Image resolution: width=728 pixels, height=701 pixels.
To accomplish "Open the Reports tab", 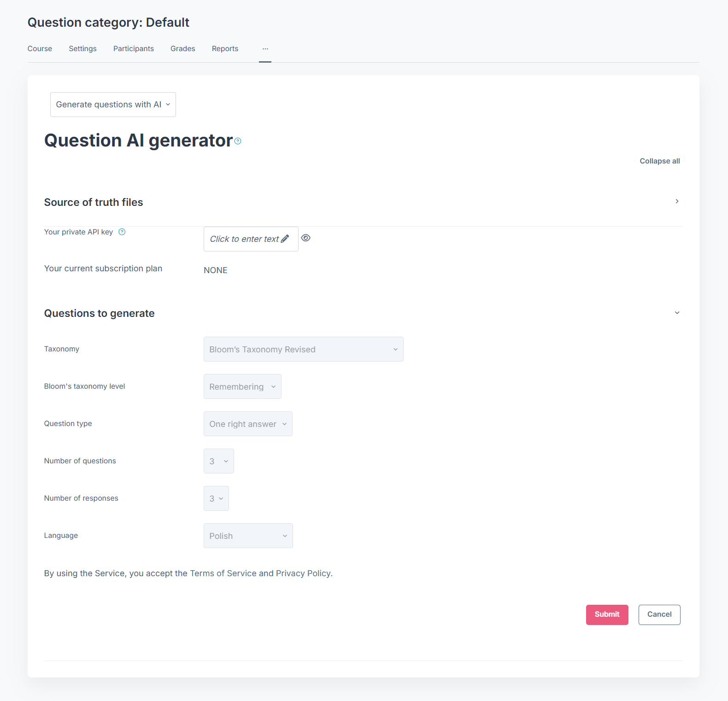I will [225, 49].
